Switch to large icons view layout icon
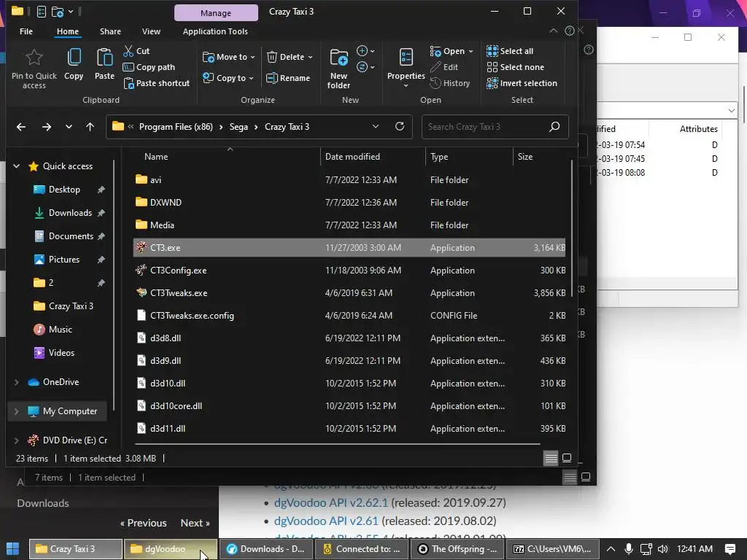Image resolution: width=747 pixels, height=560 pixels. (x=567, y=458)
